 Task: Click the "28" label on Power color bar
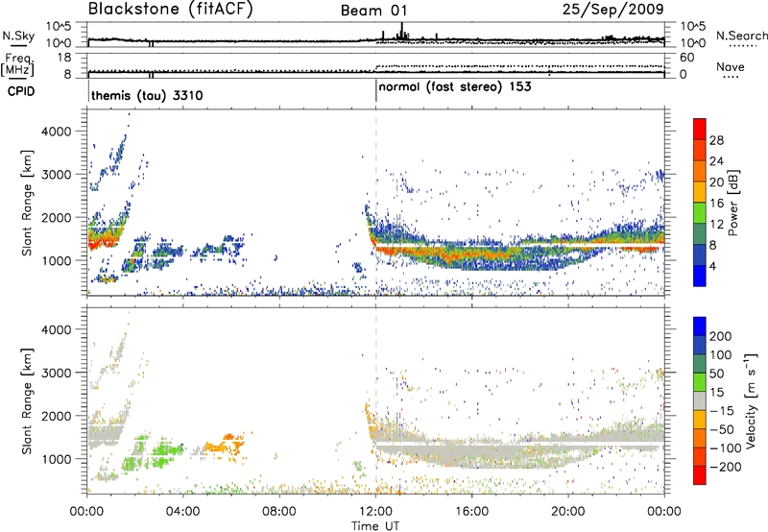click(716, 140)
